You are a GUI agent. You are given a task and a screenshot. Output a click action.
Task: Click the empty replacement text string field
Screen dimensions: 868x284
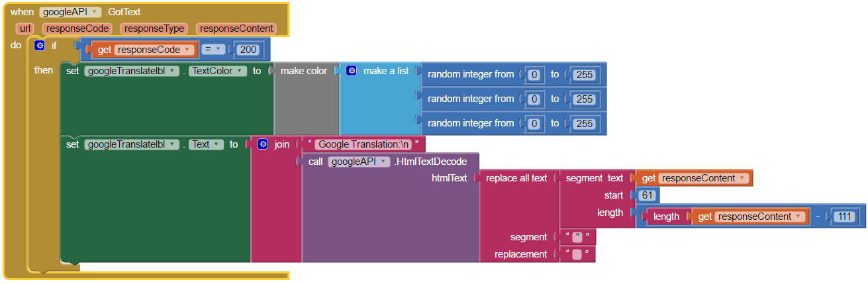pos(577,254)
